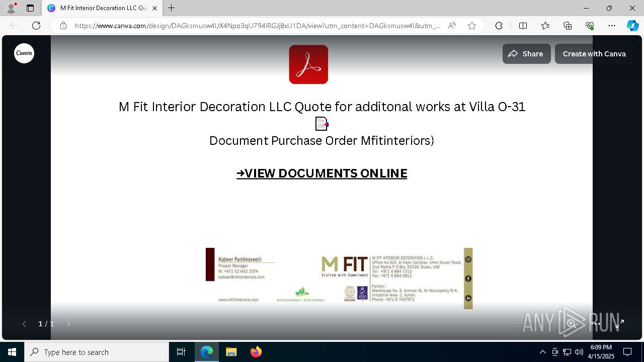Open the Edge profile icon
The height and width of the screenshot is (362, 644).
(11, 8)
